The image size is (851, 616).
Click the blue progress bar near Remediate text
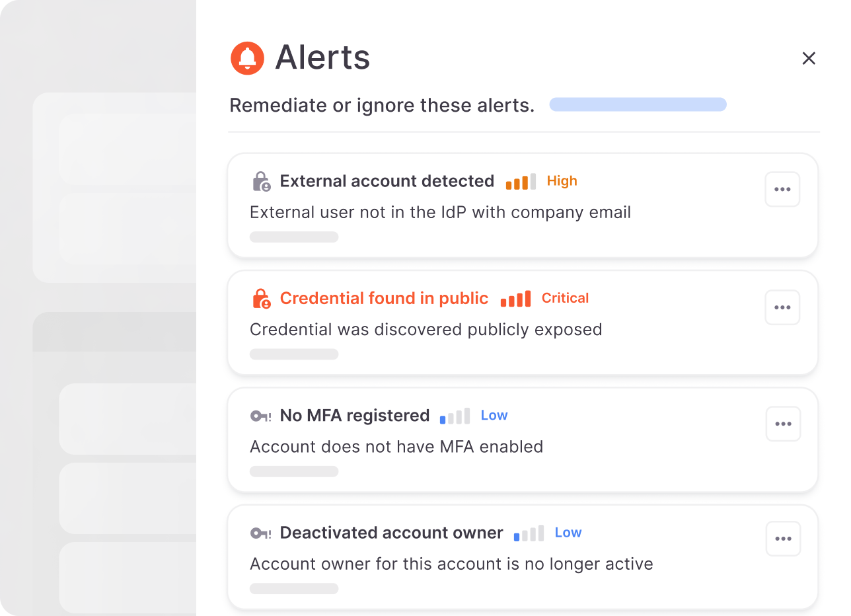point(637,104)
